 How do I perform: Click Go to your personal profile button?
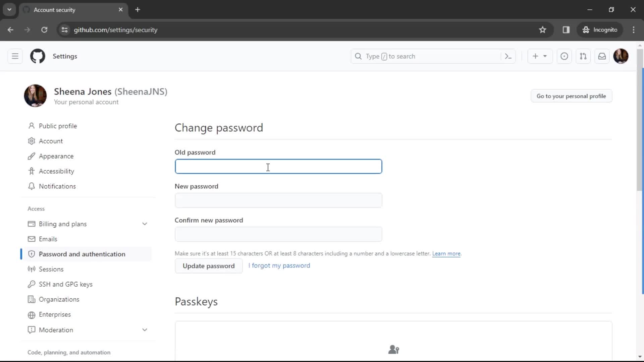coord(571,96)
